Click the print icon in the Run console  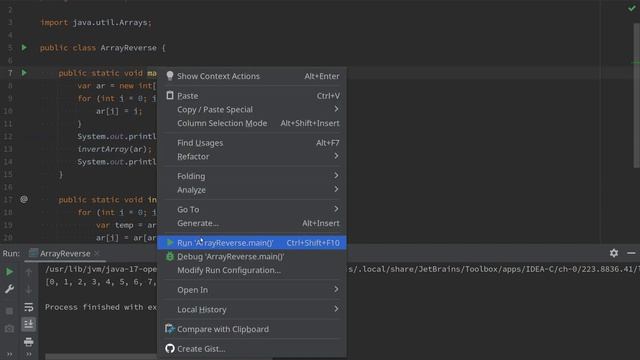(29, 342)
